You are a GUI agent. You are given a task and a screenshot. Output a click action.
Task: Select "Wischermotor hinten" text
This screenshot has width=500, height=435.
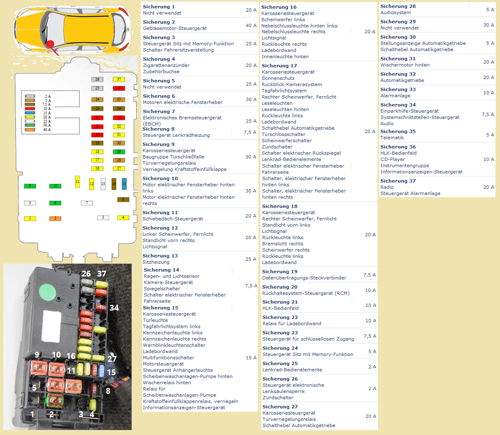point(405,65)
